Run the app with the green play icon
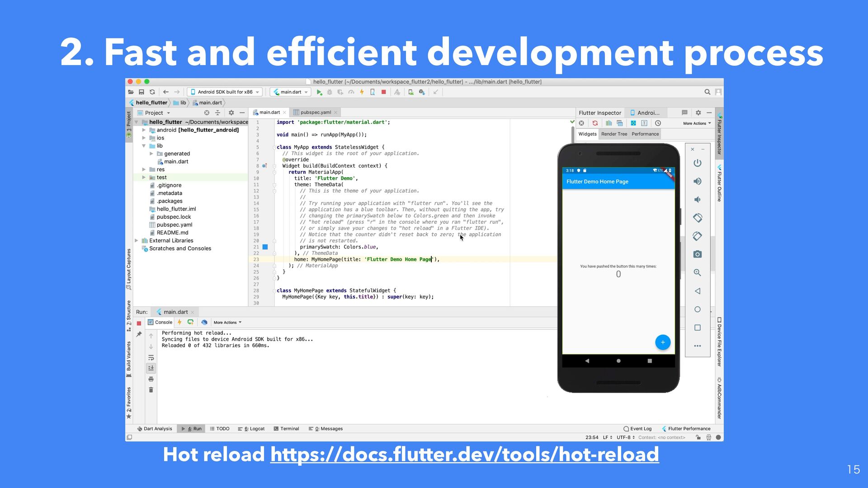Screen dimensions: 868x488 [x=319, y=92]
